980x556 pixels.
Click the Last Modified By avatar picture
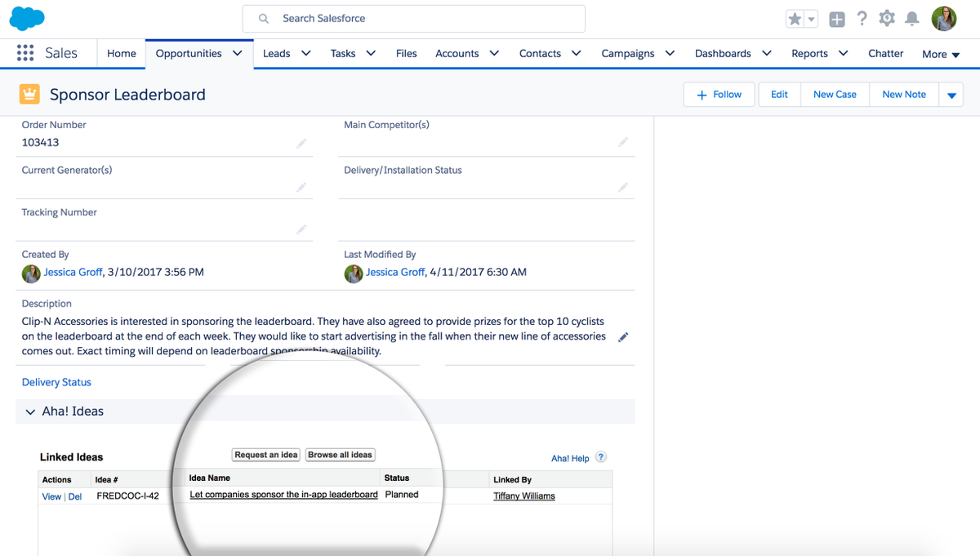coord(353,273)
